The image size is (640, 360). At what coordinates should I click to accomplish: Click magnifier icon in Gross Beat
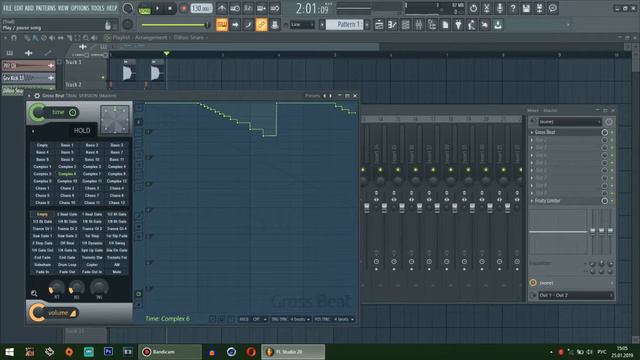34,293
